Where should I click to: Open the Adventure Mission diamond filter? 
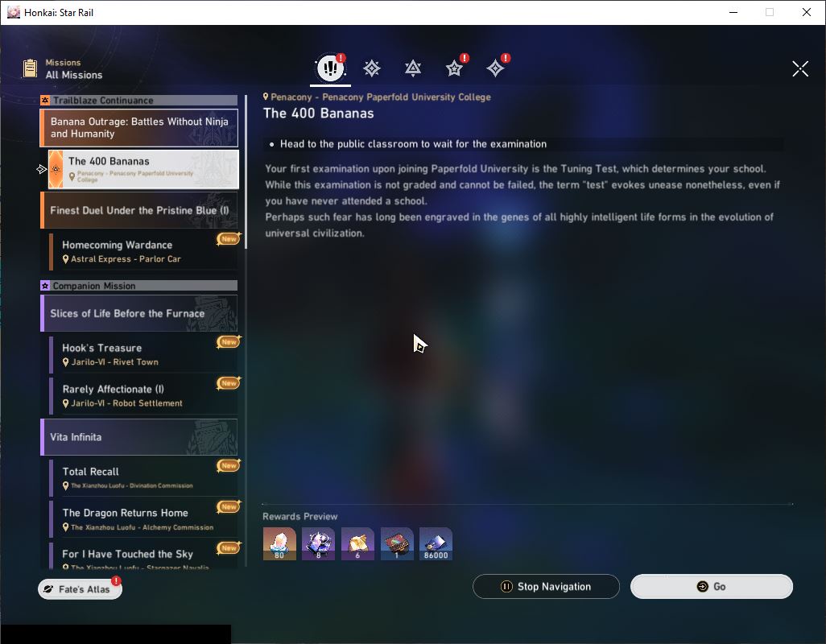[x=495, y=68]
